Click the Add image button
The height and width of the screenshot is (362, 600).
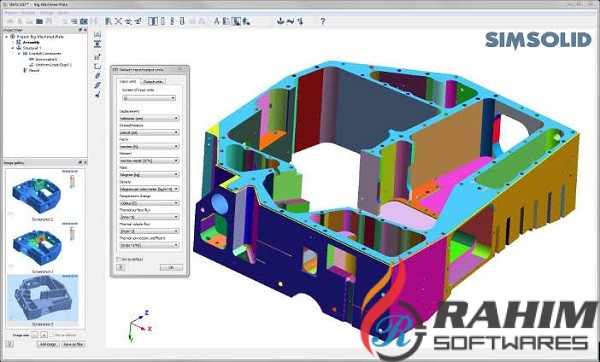click(49, 344)
